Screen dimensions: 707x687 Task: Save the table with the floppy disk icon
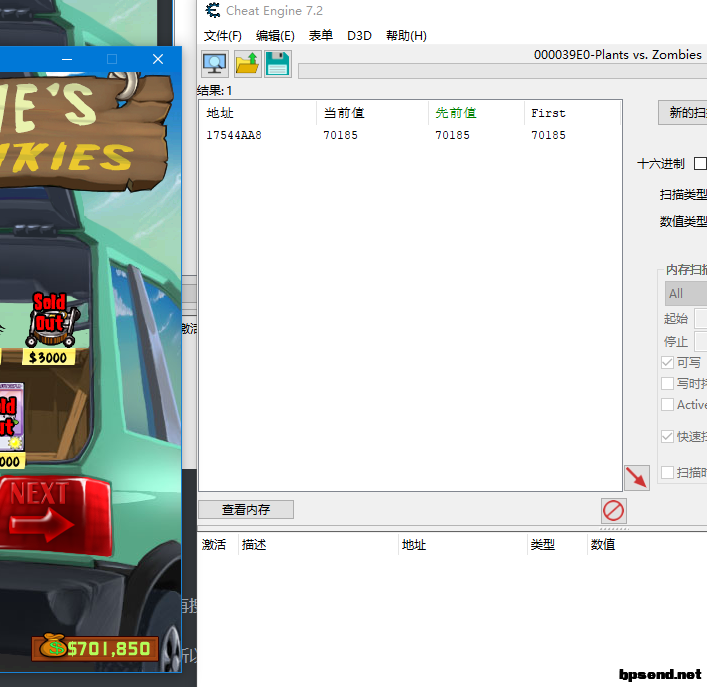(x=278, y=64)
